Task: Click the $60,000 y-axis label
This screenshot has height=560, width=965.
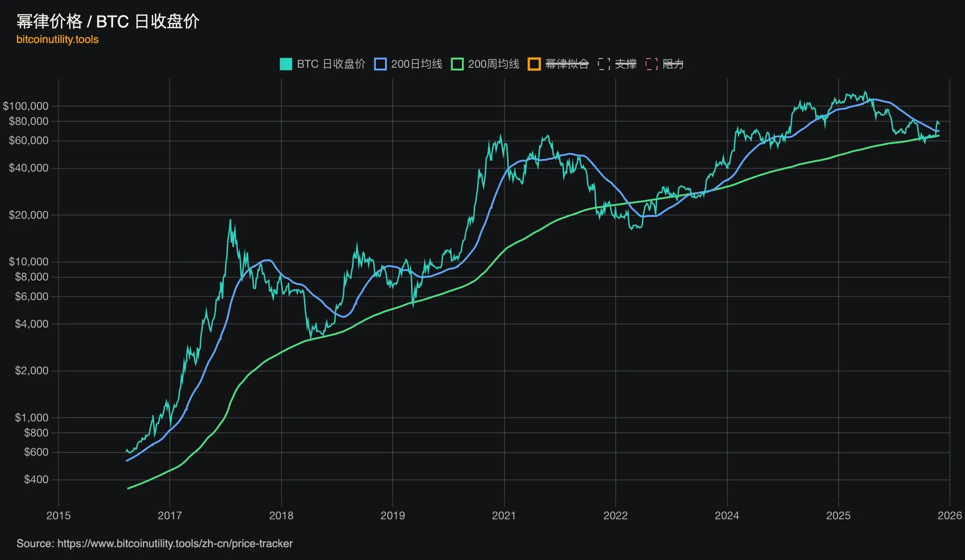Action: point(28,140)
